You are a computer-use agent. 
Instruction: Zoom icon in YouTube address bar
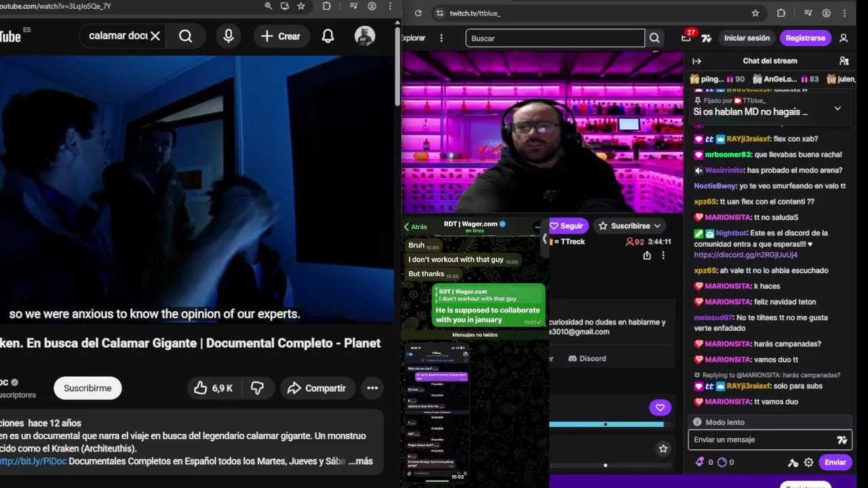pos(269,6)
